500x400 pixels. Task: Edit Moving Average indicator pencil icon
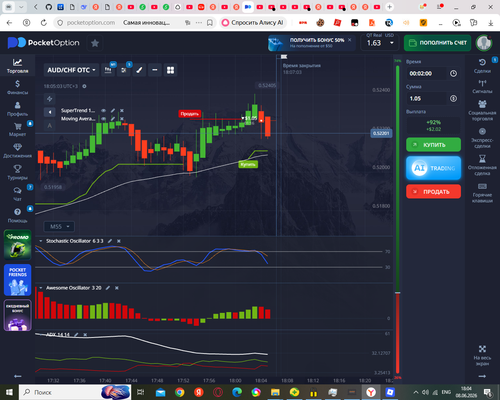coord(113,118)
